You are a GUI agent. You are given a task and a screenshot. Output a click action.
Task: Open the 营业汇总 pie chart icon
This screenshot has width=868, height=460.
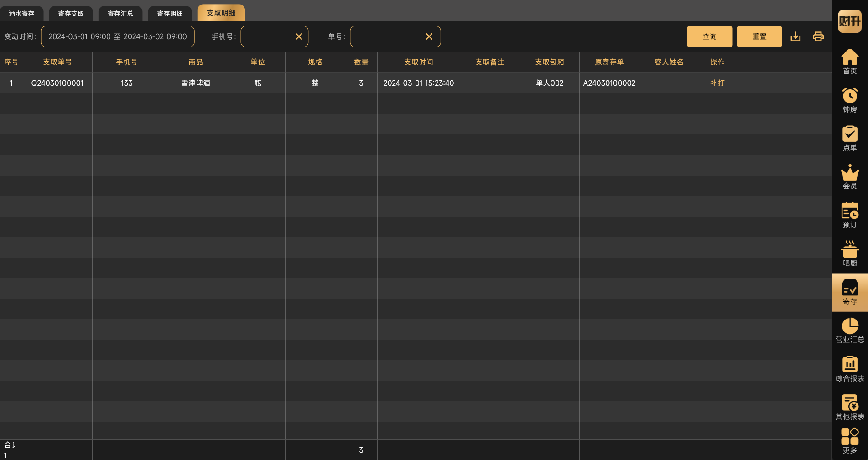point(850,331)
